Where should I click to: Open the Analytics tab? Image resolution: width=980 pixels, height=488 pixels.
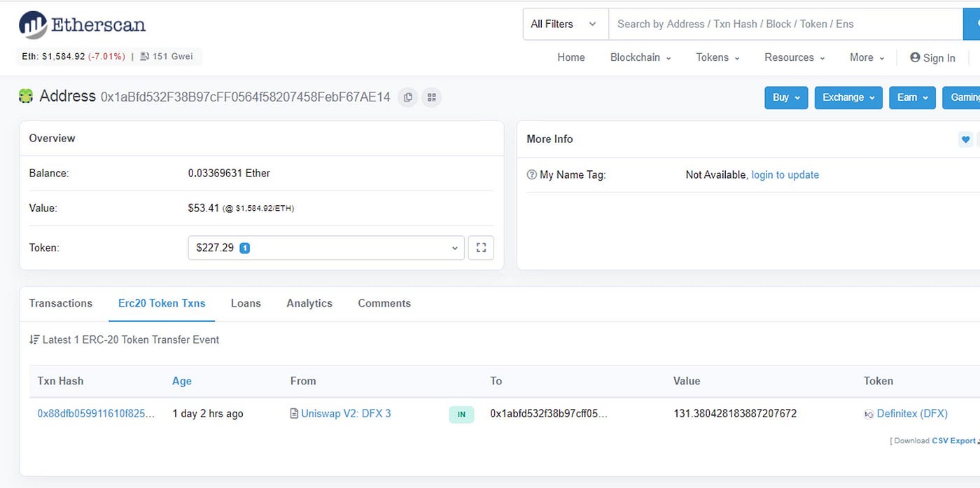coord(309,303)
